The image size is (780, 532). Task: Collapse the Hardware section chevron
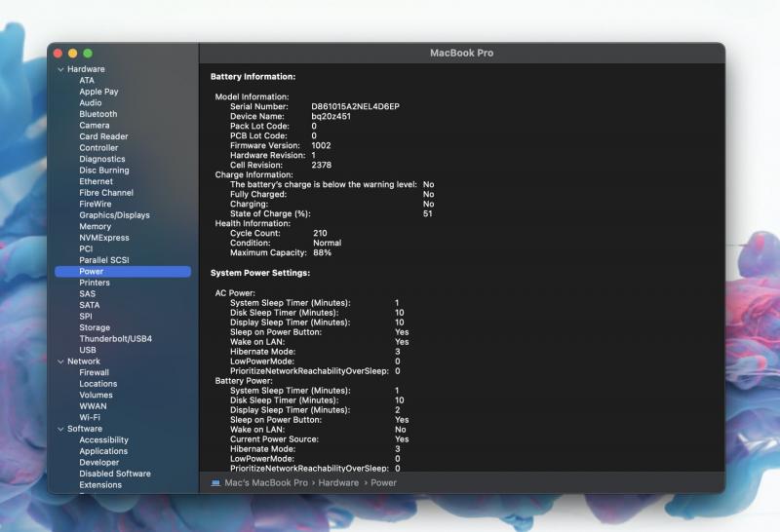[60, 69]
